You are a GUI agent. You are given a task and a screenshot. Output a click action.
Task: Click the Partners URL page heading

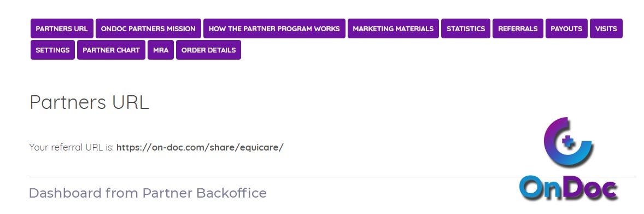tap(89, 102)
